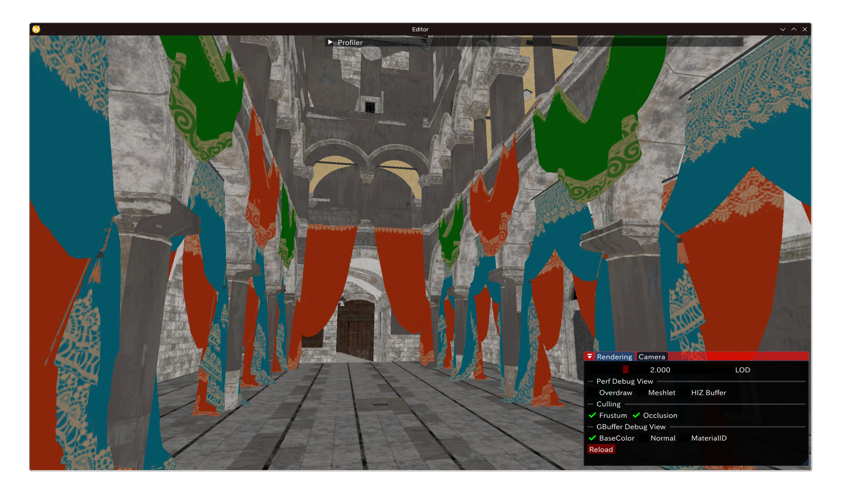Switch to the Camera tab
This screenshot has height=504, width=841.
[652, 357]
